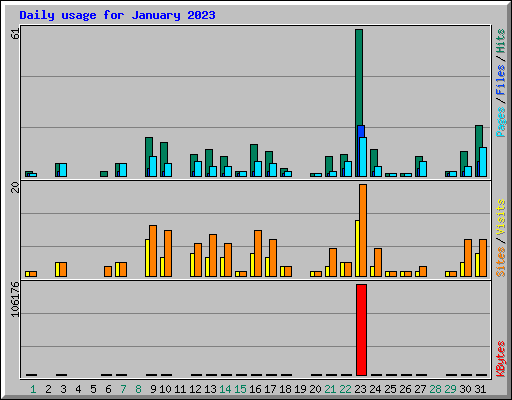Click day label 26 on x-axis
Image resolution: width=512 pixels, height=400 pixels.
coord(405,389)
